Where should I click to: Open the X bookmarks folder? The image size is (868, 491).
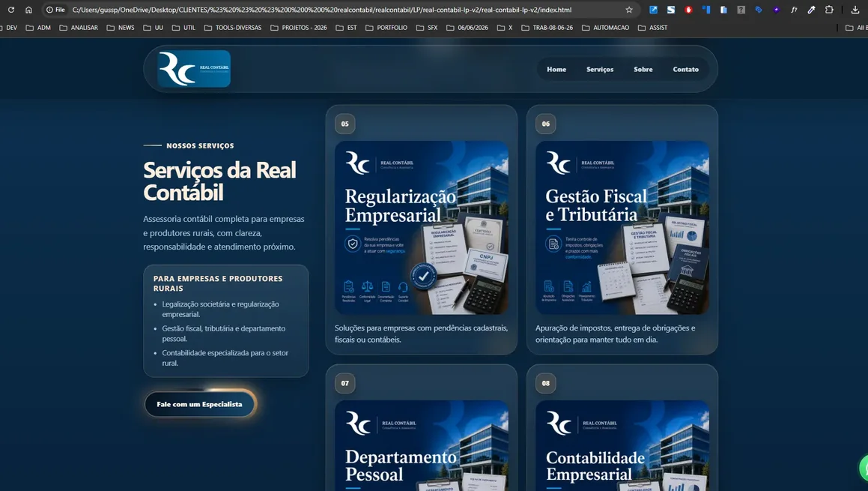coord(505,28)
